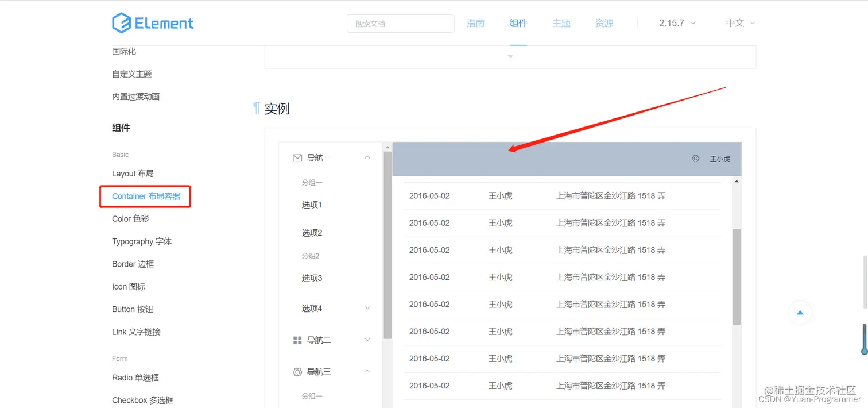868x408 pixels.
Task: Click the gear icon beside 导航三
Action: pyautogui.click(x=297, y=371)
